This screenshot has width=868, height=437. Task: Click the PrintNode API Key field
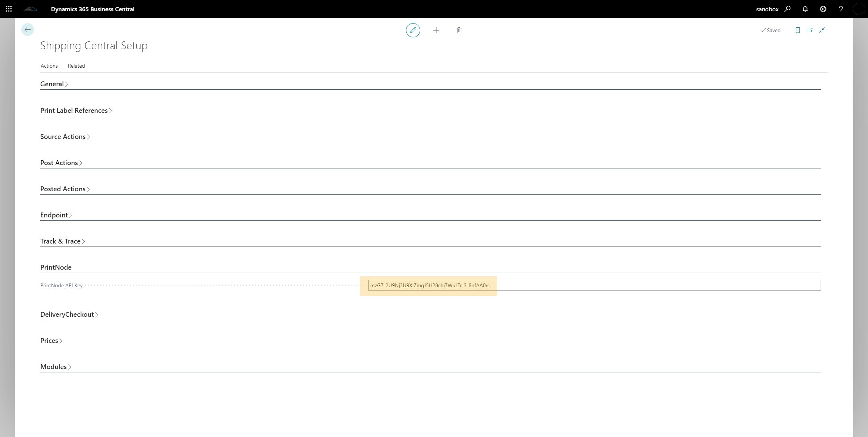[593, 285]
